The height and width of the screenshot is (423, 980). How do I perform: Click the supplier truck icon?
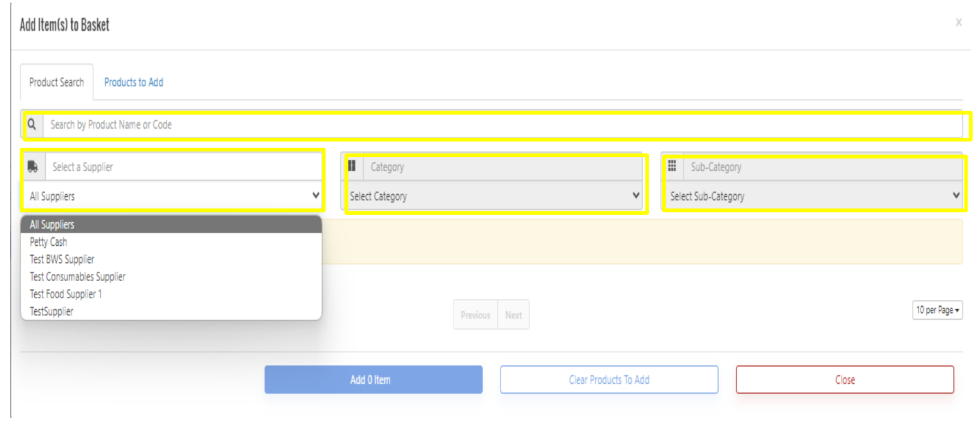33,167
